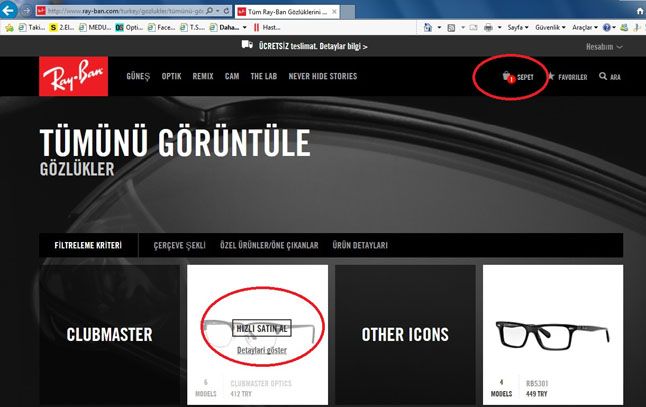Expand the print options dropdown arrow

[499, 28]
